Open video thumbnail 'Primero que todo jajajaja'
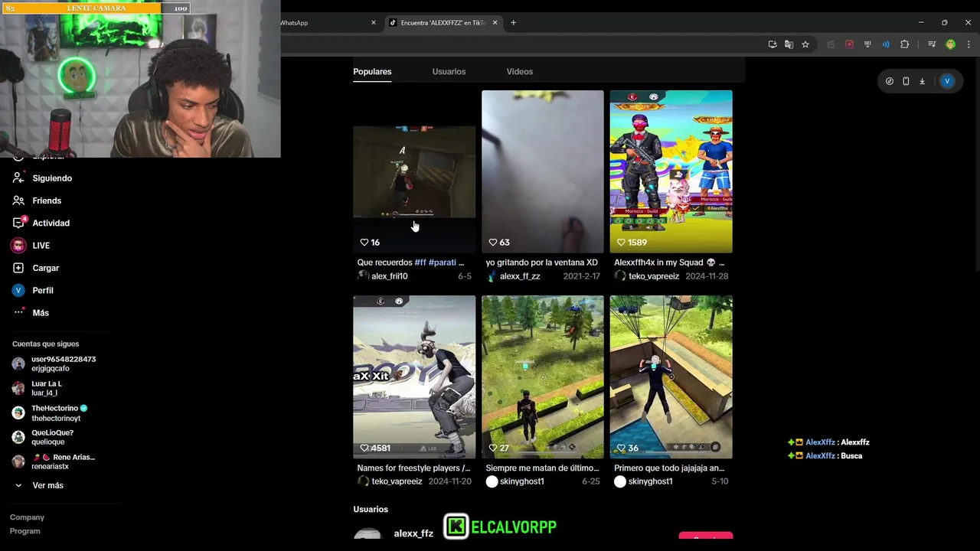The height and width of the screenshot is (551, 980). [x=671, y=377]
